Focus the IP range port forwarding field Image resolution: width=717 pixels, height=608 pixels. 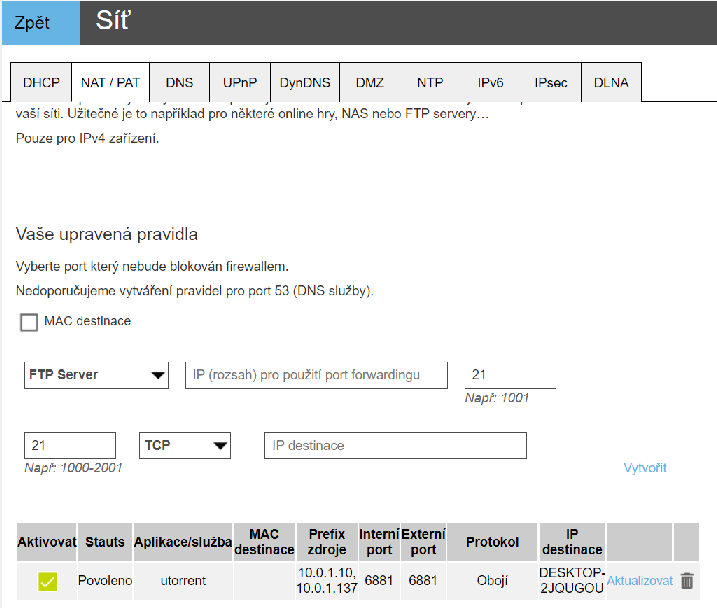coord(316,375)
